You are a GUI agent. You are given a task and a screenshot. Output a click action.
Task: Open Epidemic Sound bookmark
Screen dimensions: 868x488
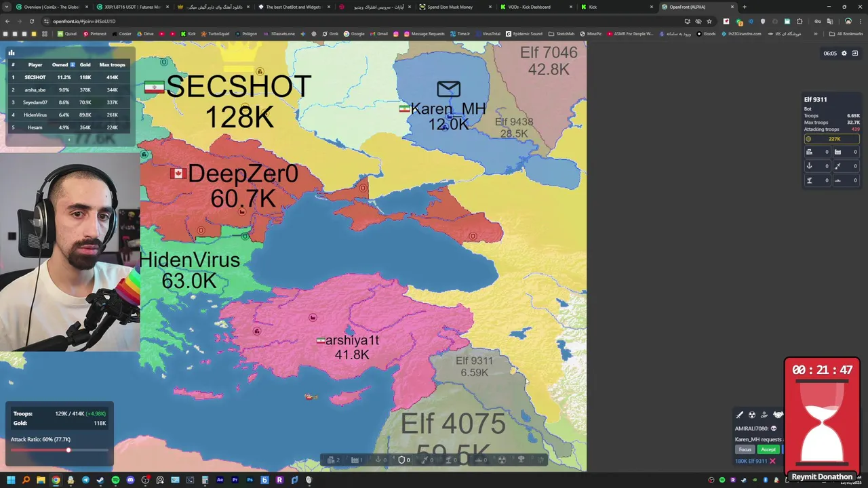[x=524, y=33]
